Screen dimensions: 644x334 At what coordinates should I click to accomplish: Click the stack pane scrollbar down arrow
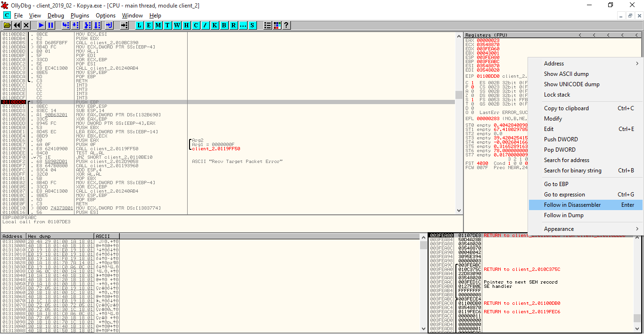tap(637, 329)
